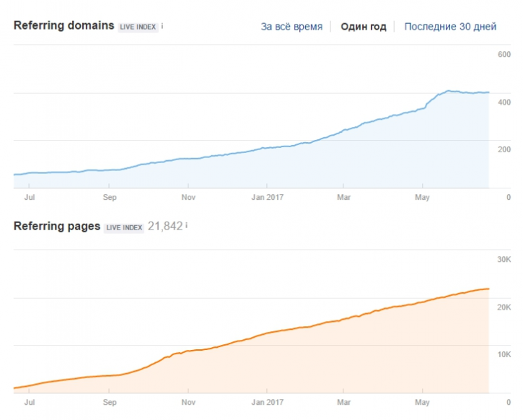Click Mar marker on Referring pages chart

click(x=343, y=402)
